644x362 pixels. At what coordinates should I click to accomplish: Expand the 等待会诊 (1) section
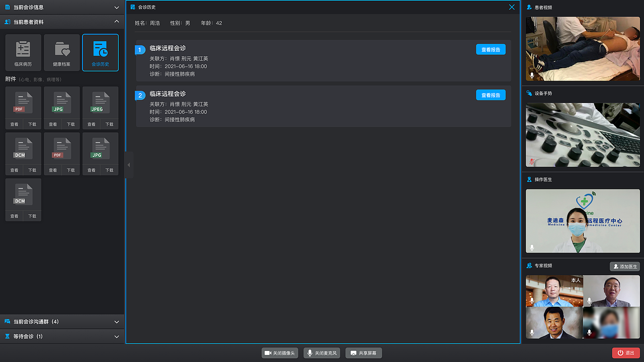117,336
